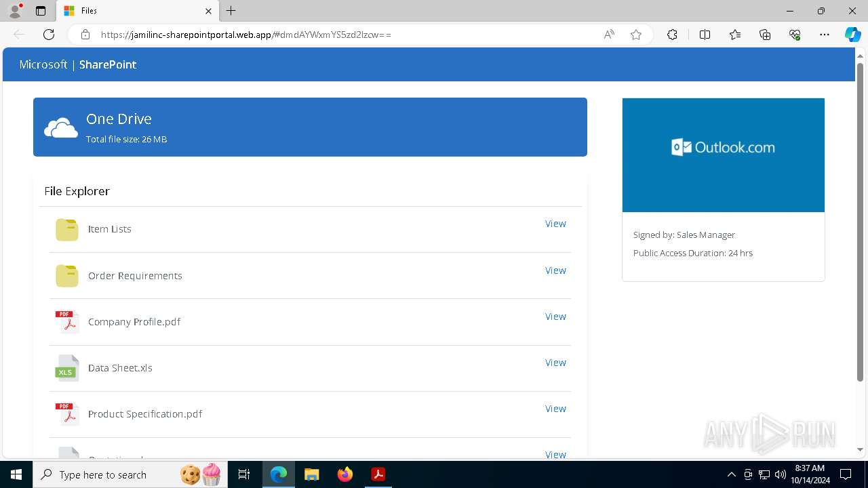Screen dimensions: 868x488
Task: Click Data Sheet XLS icon
Action: pyautogui.click(x=67, y=368)
